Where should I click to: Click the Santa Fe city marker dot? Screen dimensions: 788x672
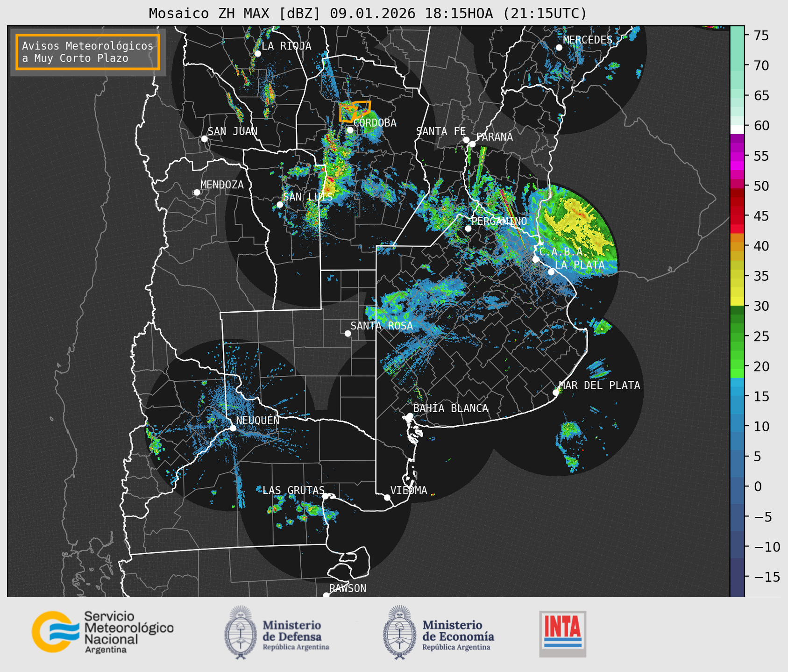[x=466, y=140]
